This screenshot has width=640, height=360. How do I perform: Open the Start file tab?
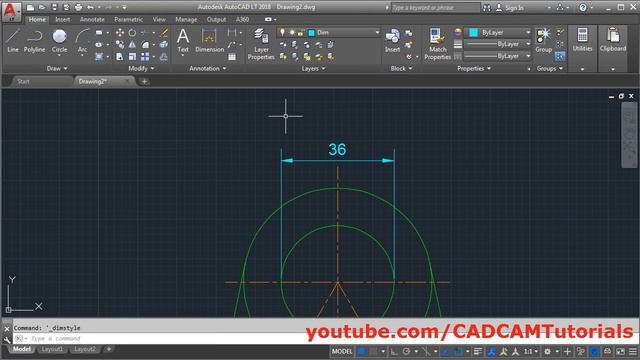click(23, 81)
